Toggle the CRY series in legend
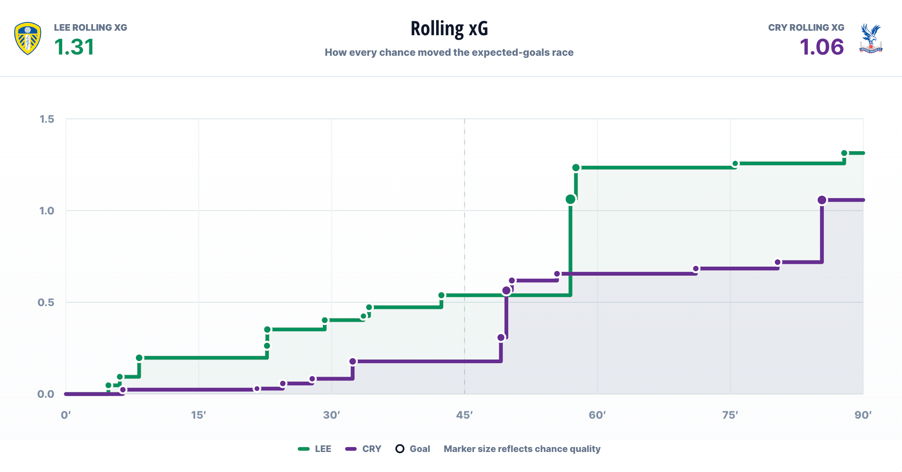Screen dimensions: 902x472 pyautogui.click(x=363, y=449)
